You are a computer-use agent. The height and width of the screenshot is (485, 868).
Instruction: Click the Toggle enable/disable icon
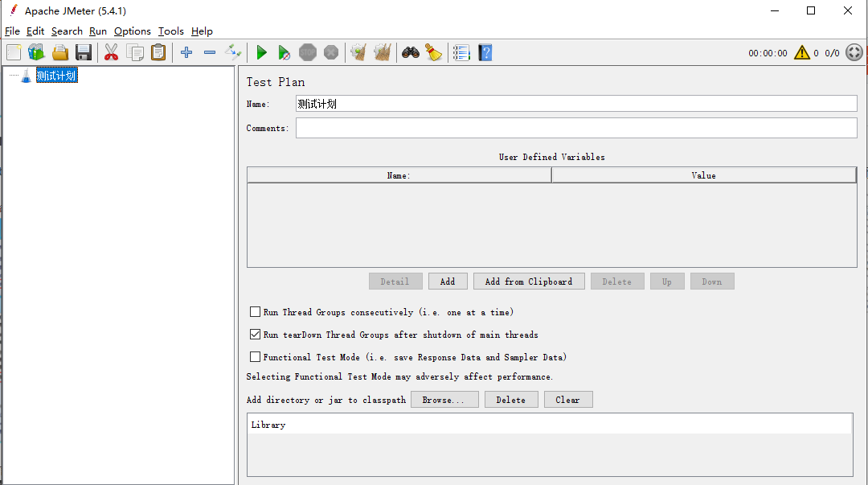(x=233, y=52)
